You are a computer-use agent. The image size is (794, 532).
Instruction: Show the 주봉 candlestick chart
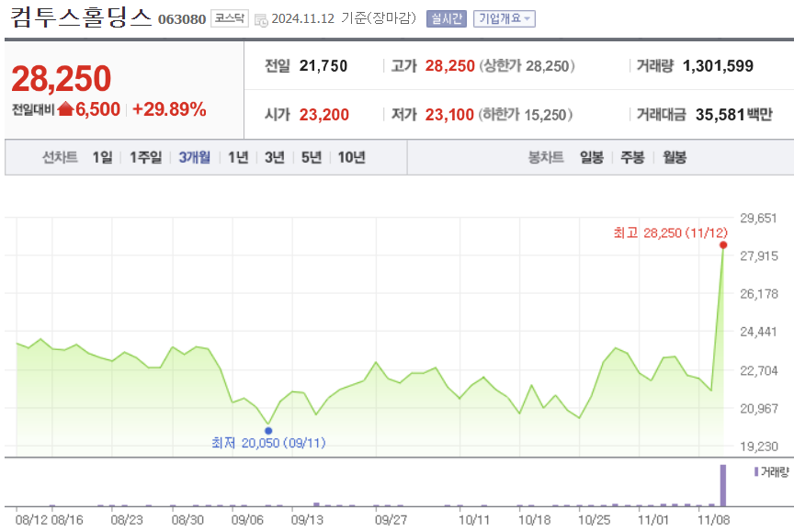coord(632,157)
